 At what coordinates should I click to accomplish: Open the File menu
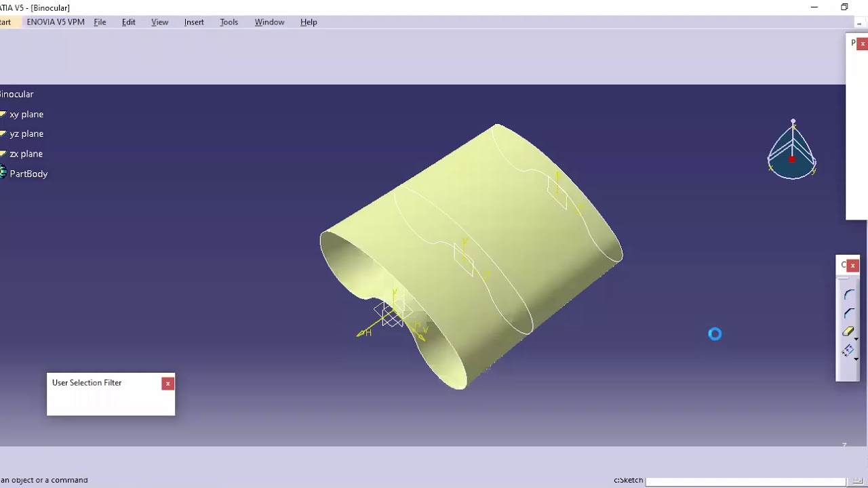tap(100, 22)
